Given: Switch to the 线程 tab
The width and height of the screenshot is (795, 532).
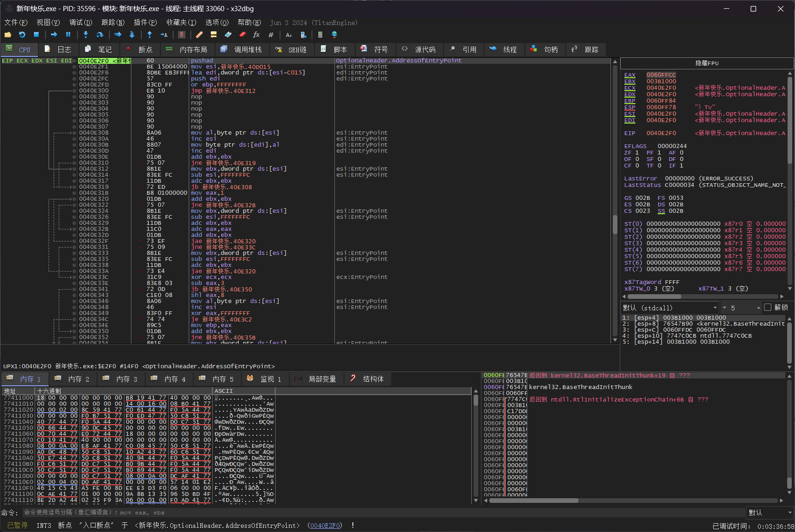Looking at the screenshot, I should 504,49.
